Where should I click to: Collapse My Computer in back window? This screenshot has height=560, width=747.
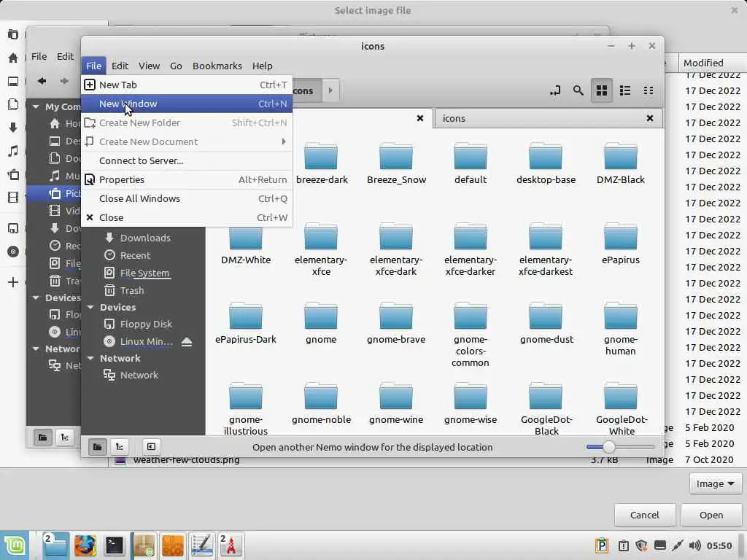pos(36,106)
